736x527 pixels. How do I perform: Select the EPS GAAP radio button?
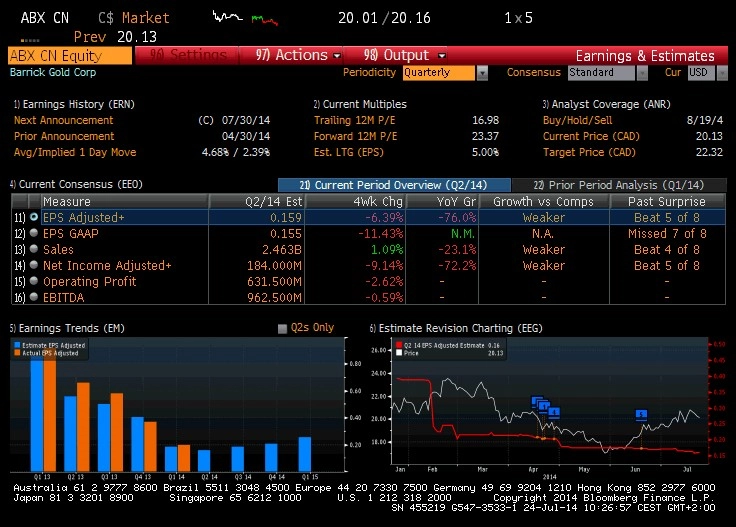[34, 233]
